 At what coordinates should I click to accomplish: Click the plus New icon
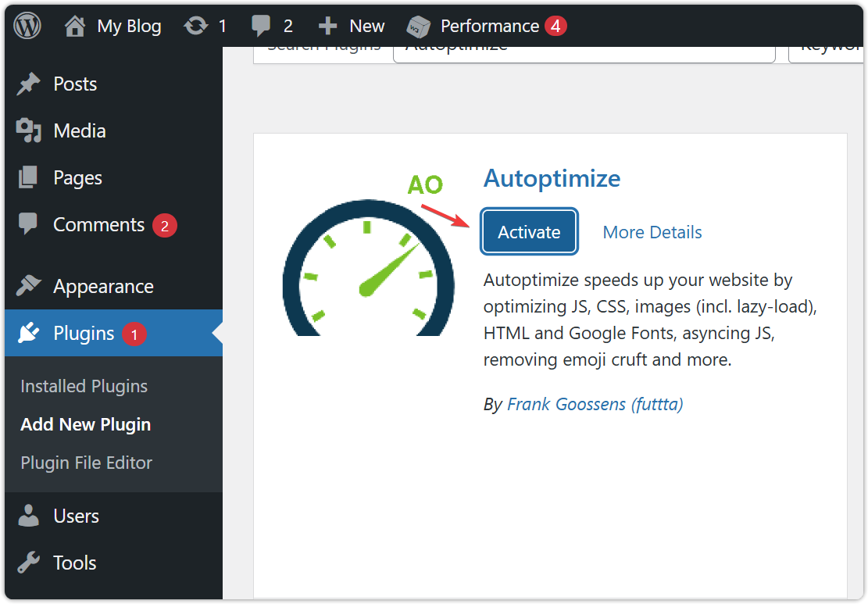click(x=327, y=26)
